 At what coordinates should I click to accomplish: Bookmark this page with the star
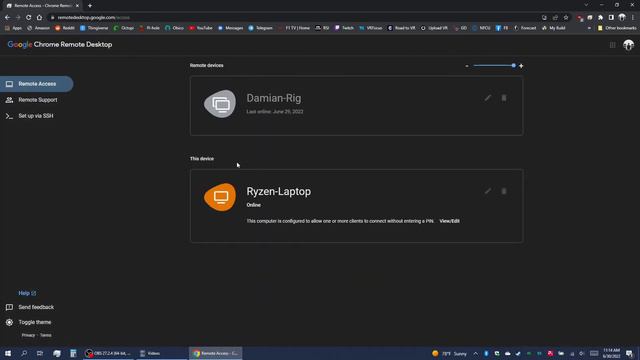coord(566,18)
